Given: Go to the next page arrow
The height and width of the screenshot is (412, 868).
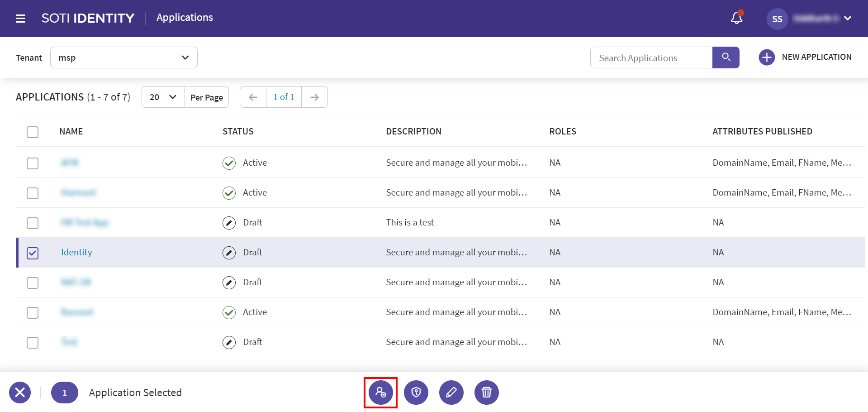Looking at the screenshot, I should 314,97.
